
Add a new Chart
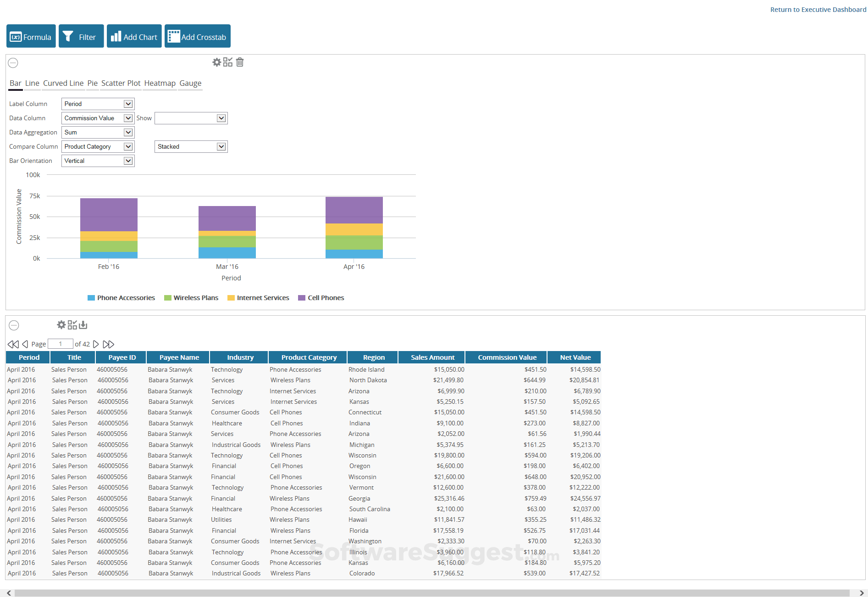click(x=134, y=36)
